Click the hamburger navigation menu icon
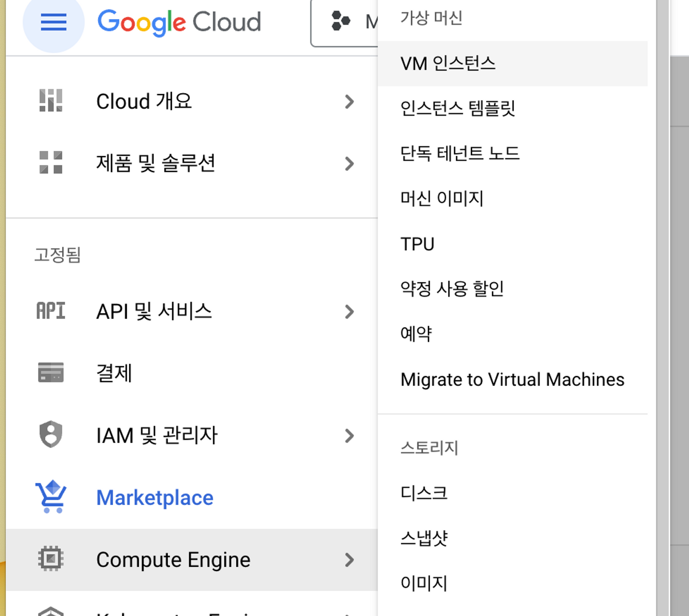This screenshot has width=689, height=616. click(53, 22)
